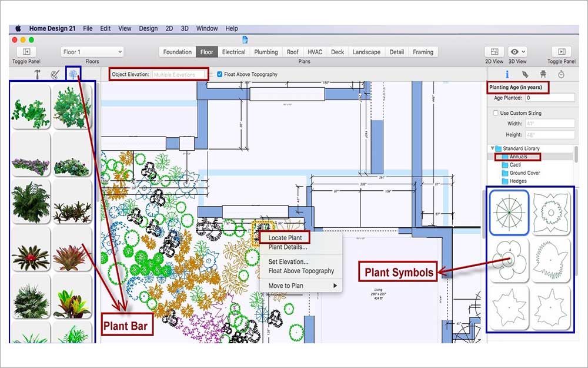Click the document icon in the title bar
Screen dimensions: 588x368
pos(245,40)
